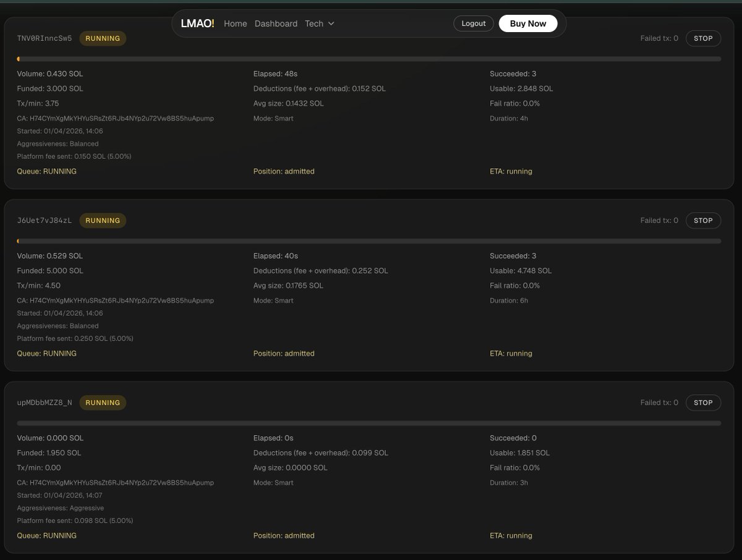Click 'Tx/min: 0.00' value

click(x=39, y=468)
